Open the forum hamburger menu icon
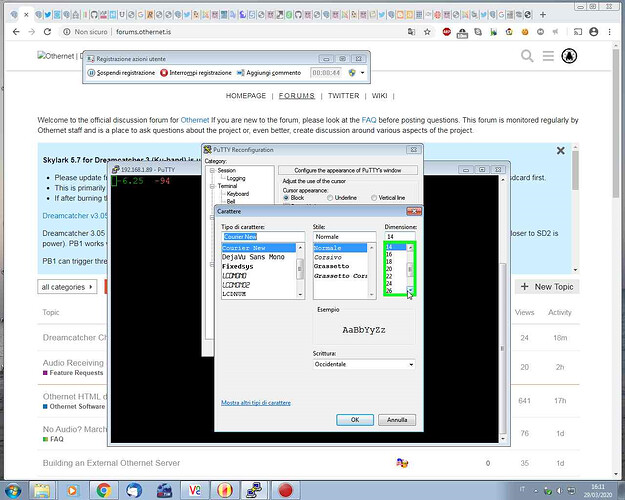 [x=548, y=56]
